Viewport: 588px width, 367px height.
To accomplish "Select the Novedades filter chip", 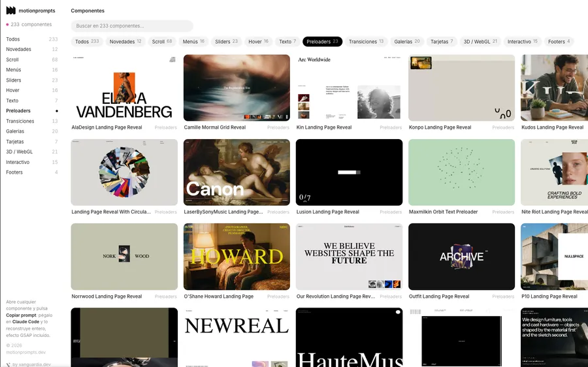I will point(125,42).
